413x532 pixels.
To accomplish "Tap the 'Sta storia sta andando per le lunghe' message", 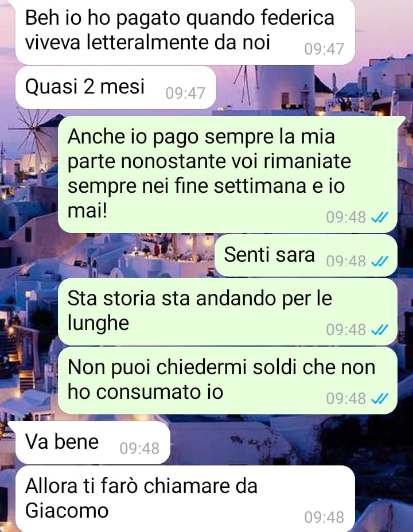I will click(x=228, y=312).
